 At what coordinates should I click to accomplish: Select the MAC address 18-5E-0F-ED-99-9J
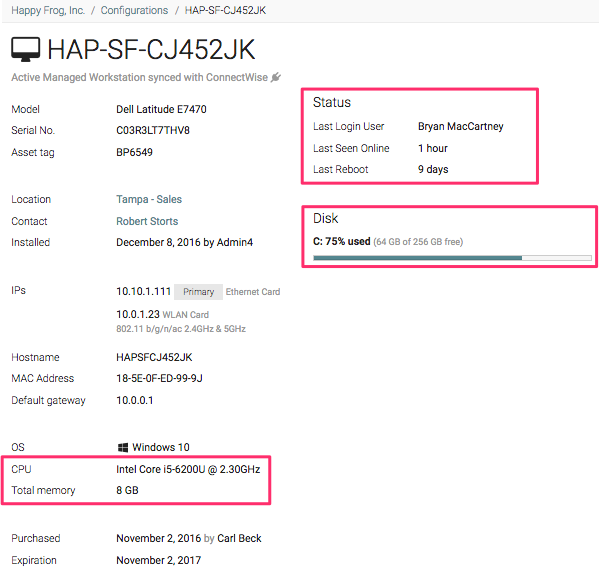159,379
